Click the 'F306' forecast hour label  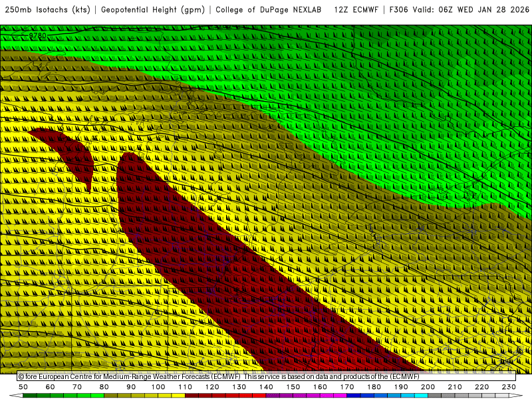pyautogui.click(x=398, y=10)
